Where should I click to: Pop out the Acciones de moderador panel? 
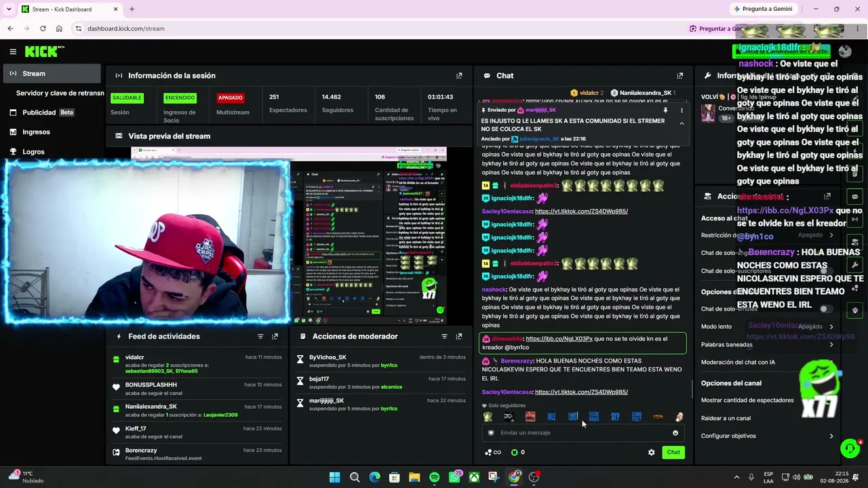pyautogui.click(x=459, y=336)
